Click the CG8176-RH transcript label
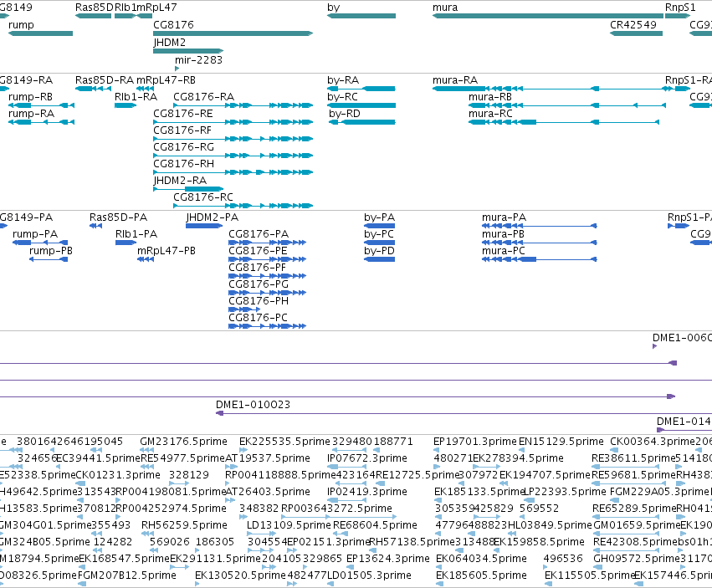Viewport: 712px width, 588px height. tap(183, 164)
